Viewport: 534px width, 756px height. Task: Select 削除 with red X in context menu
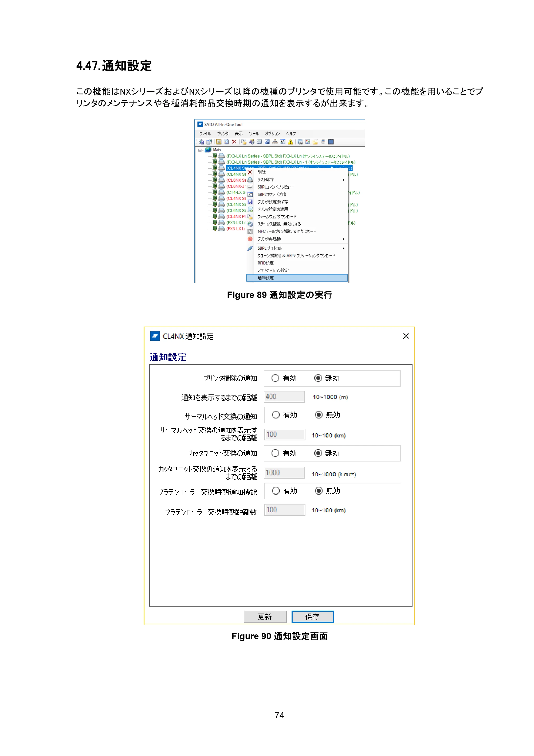click(x=297, y=172)
